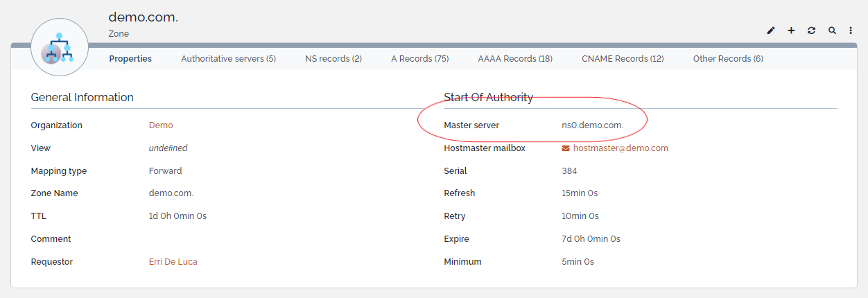Viewport: 868px width, 298px height.
Task: Click the pencil edit icon
Action: click(x=771, y=30)
